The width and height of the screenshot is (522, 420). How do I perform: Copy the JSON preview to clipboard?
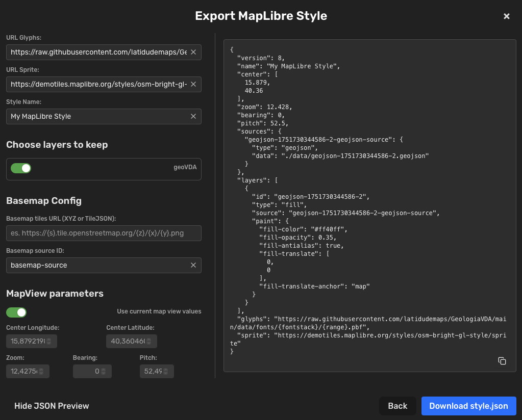pos(502,361)
